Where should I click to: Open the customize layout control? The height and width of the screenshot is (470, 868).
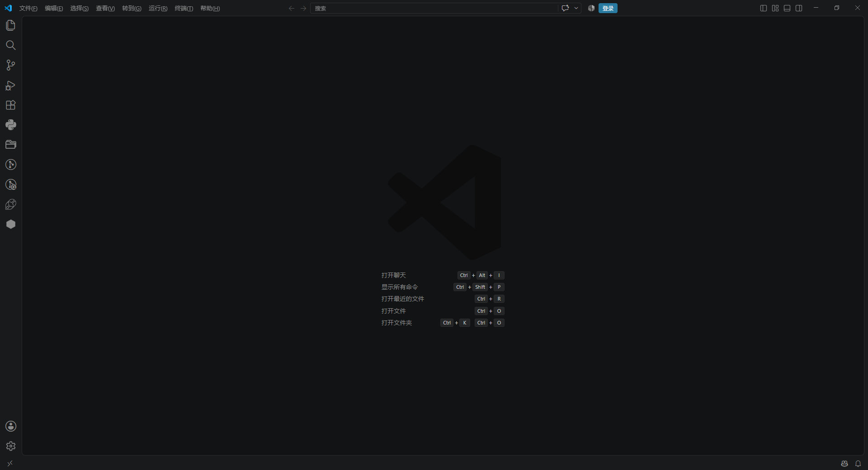[775, 8]
